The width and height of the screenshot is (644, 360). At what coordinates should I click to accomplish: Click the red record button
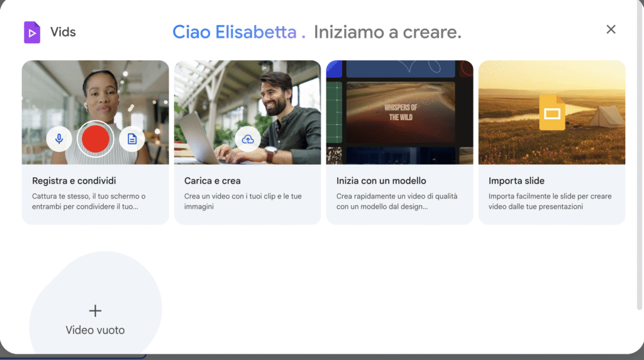tap(96, 139)
